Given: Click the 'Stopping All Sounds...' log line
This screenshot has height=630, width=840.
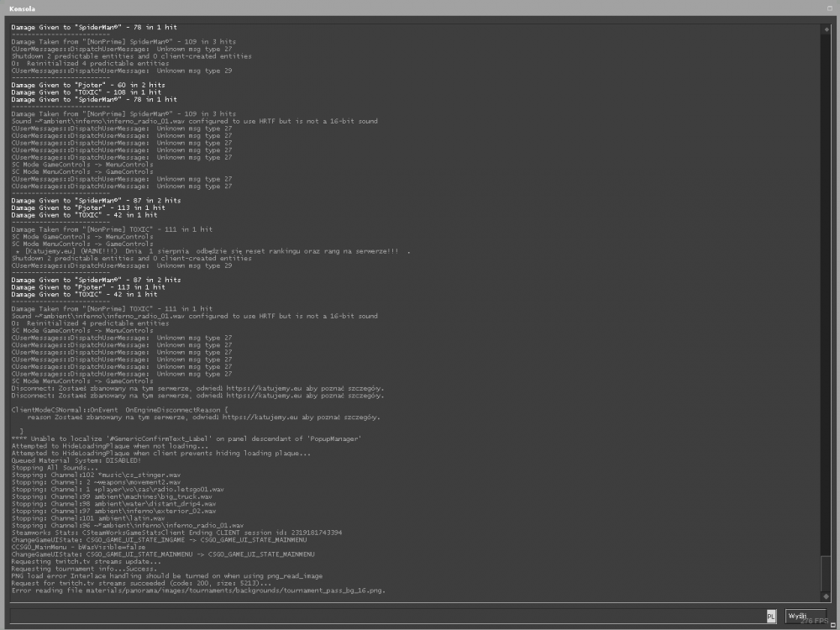Looking at the screenshot, I should (x=55, y=468).
